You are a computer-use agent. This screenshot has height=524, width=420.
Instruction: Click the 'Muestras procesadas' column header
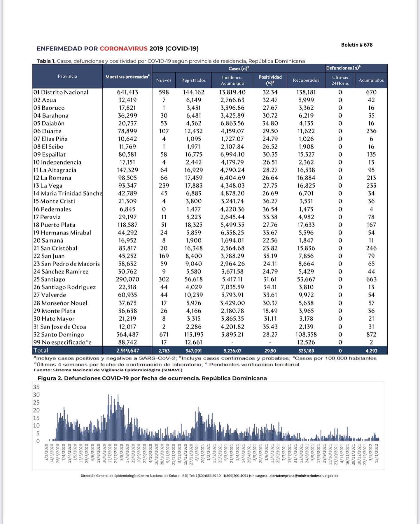127,77
